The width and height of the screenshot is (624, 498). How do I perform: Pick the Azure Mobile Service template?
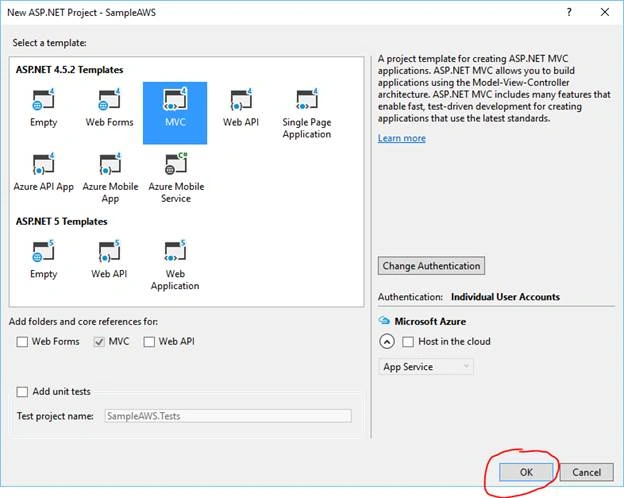pos(176,179)
